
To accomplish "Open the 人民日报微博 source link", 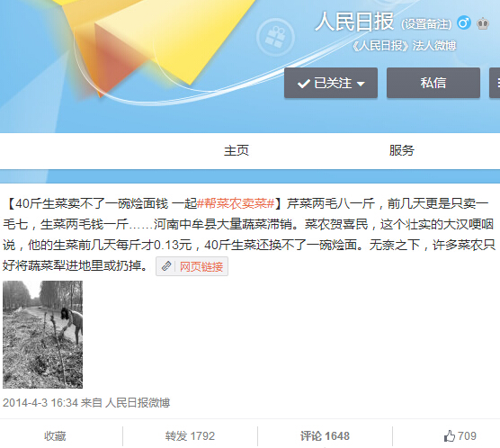I will (x=138, y=403).
